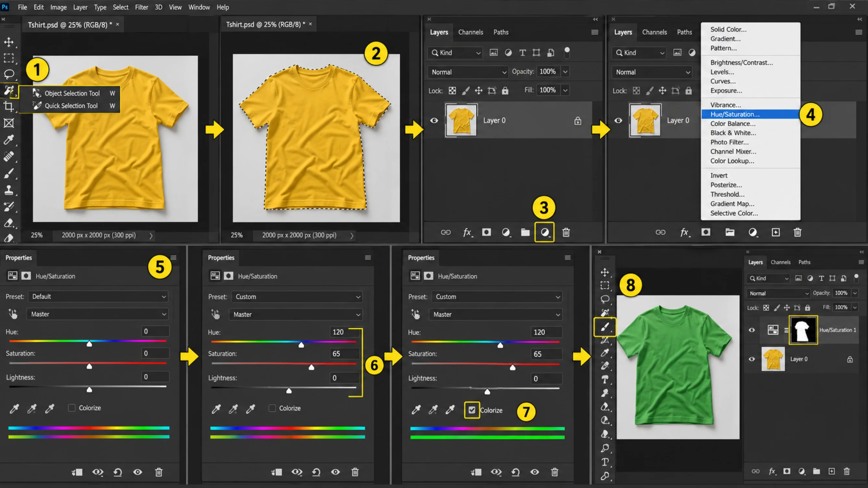Add a layer mask in the Hue/Saturation 1 Layers panel
The image size is (868, 488).
[x=787, y=471]
